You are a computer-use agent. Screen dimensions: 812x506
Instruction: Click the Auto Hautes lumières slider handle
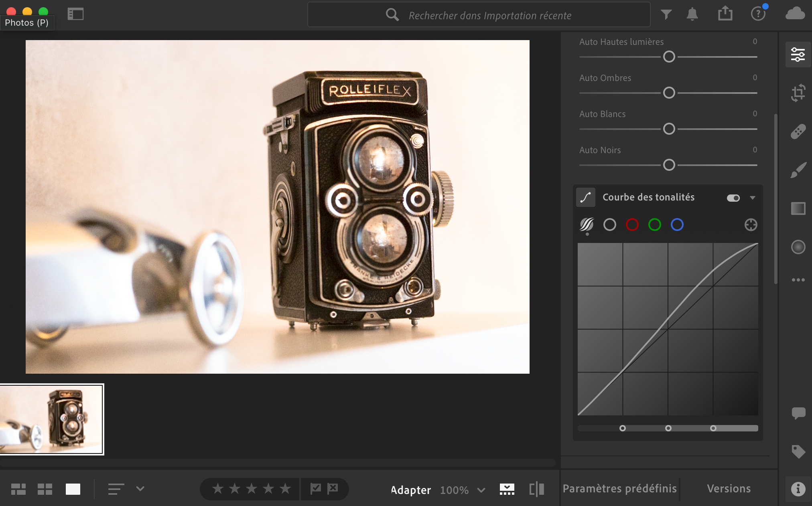click(669, 57)
